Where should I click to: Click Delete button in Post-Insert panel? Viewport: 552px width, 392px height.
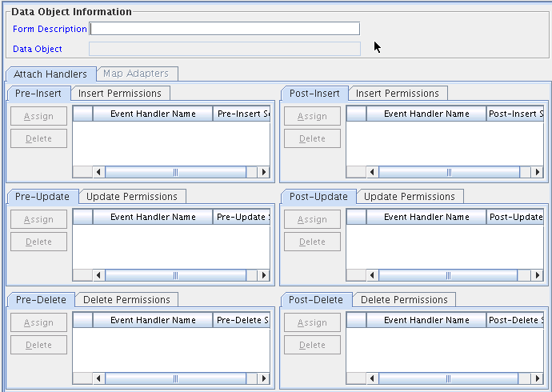click(x=312, y=138)
